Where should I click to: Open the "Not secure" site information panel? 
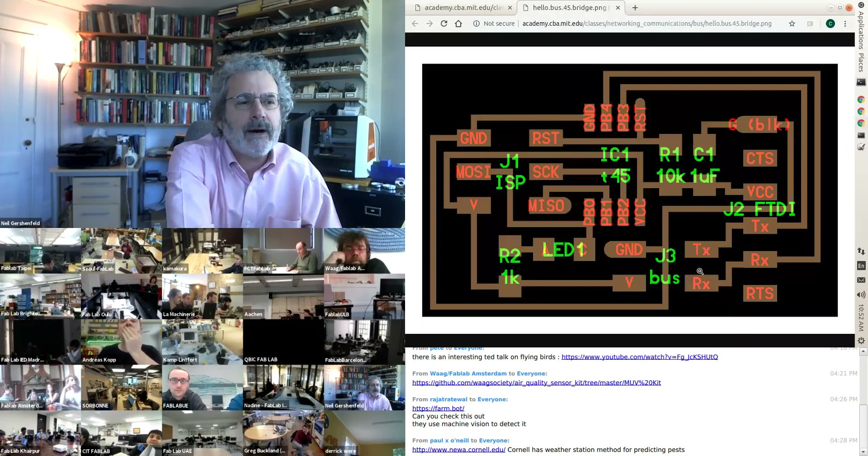tap(494, 23)
